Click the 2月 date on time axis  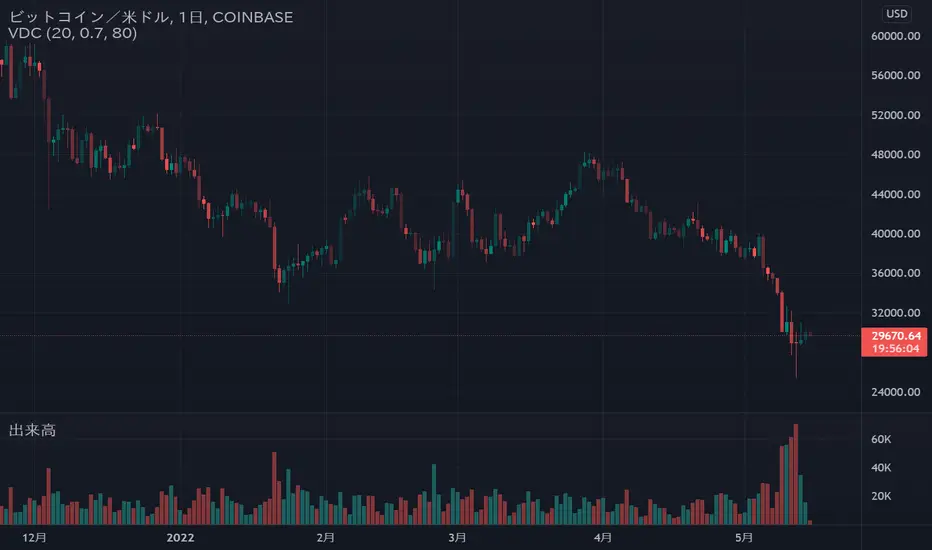click(x=327, y=538)
